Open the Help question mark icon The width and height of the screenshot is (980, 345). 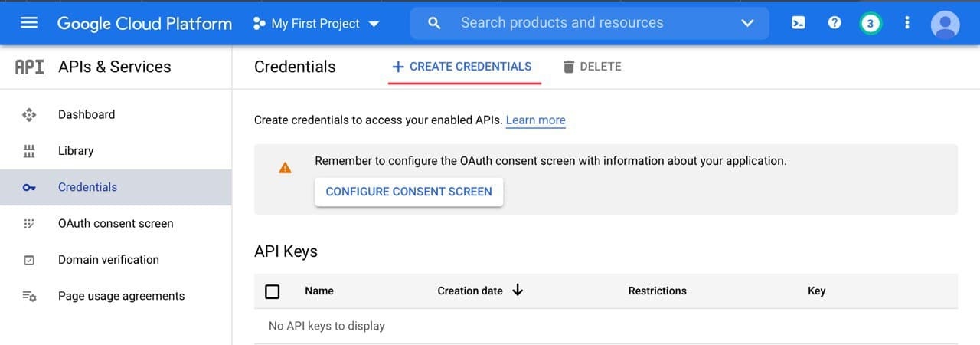coord(835,23)
